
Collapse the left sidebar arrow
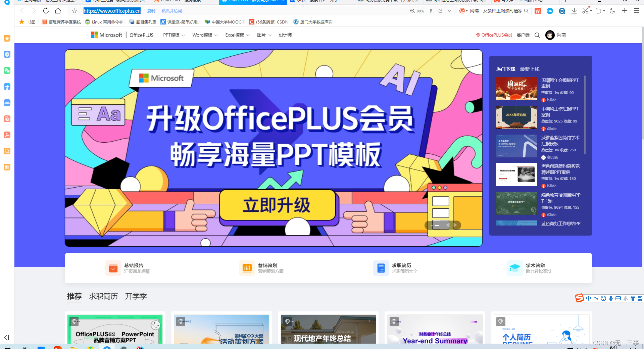(7, 337)
